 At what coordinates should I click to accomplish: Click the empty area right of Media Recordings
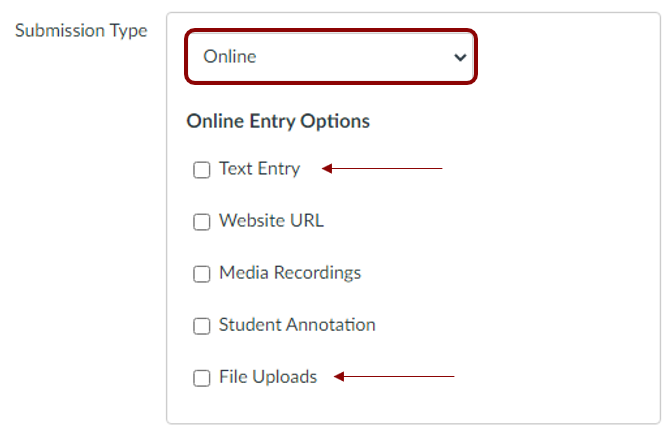click(x=500, y=273)
